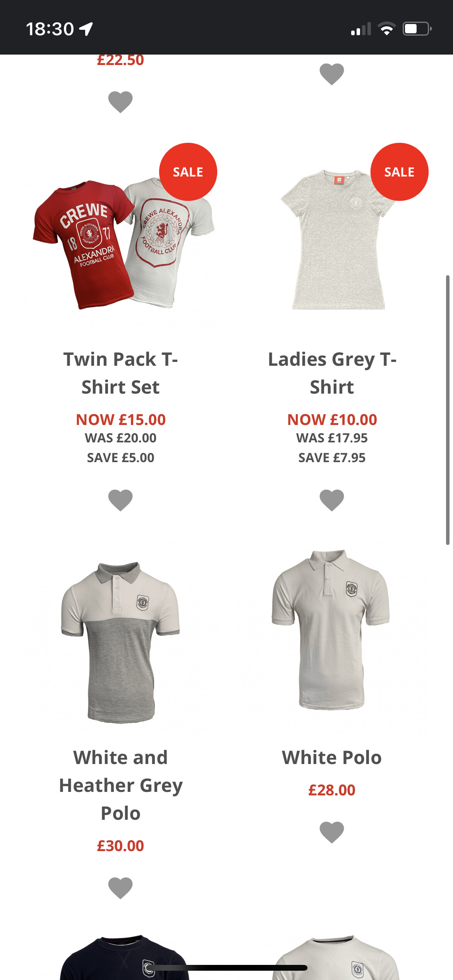Open Ladies Grey T-Shirt title link
Image resolution: width=453 pixels, height=980 pixels.
[332, 373]
